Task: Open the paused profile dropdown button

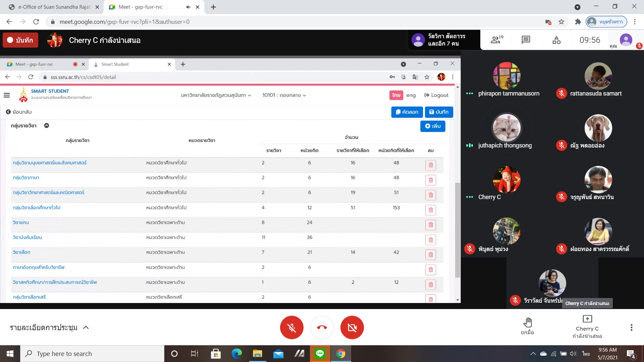Action: [606, 22]
